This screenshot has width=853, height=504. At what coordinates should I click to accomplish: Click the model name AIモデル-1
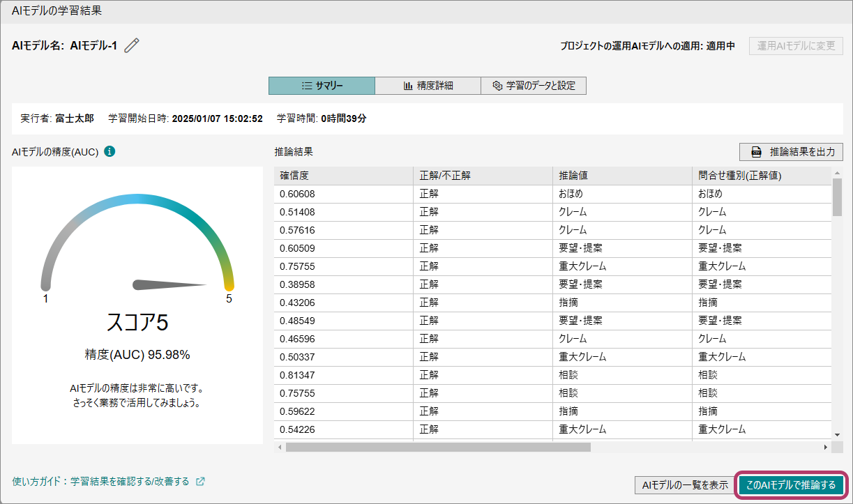[93, 46]
